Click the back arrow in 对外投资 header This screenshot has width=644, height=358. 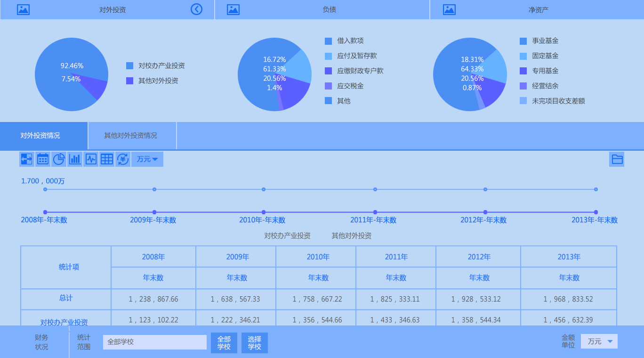[x=196, y=9]
